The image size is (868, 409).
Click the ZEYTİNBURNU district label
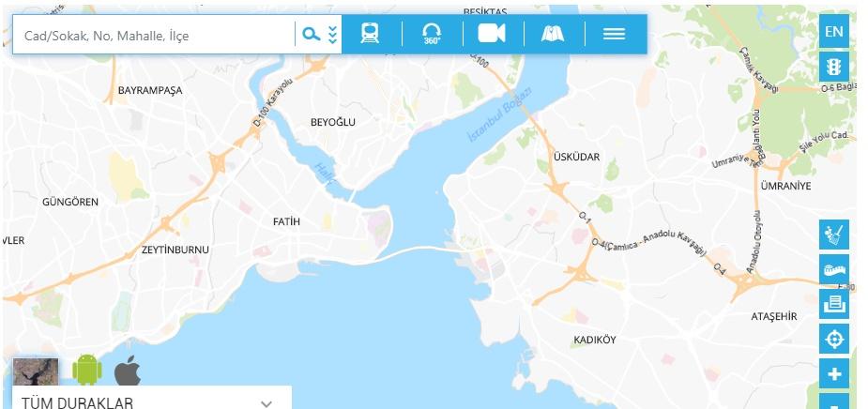[175, 250]
